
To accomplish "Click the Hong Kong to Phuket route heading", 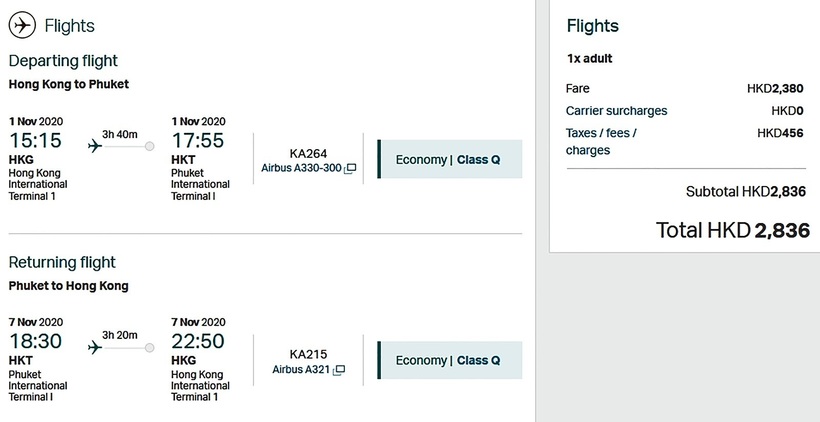I will 69,85.
